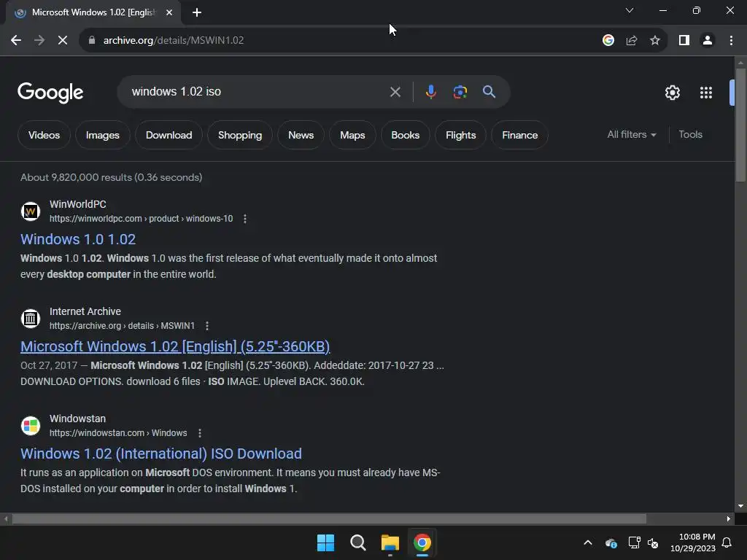
Task: Filter results by Videos
Action: (x=44, y=135)
